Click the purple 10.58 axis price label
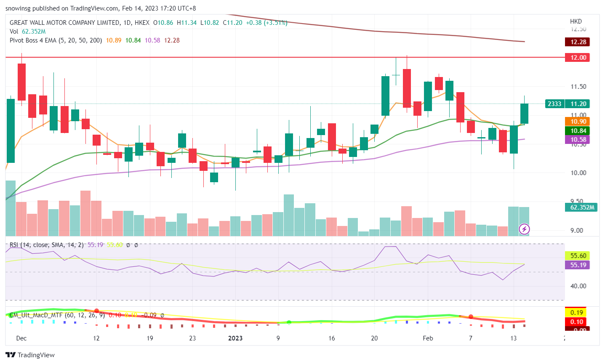 point(578,140)
